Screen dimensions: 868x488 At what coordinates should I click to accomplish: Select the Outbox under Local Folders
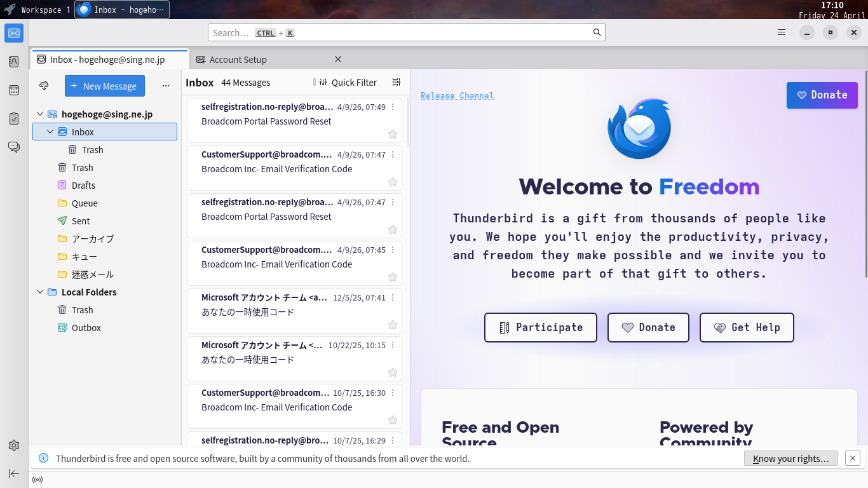pos(86,328)
